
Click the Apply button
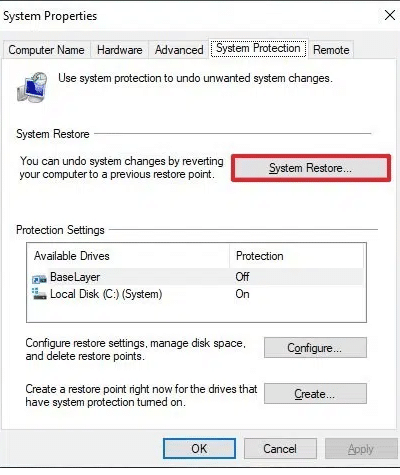361,449
